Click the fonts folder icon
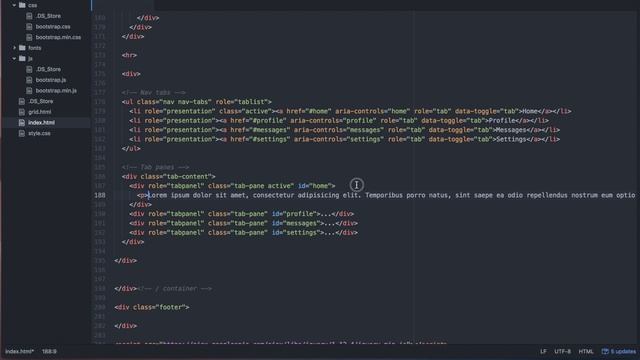The width and height of the screenshot is (640, 360). [22, 48]
